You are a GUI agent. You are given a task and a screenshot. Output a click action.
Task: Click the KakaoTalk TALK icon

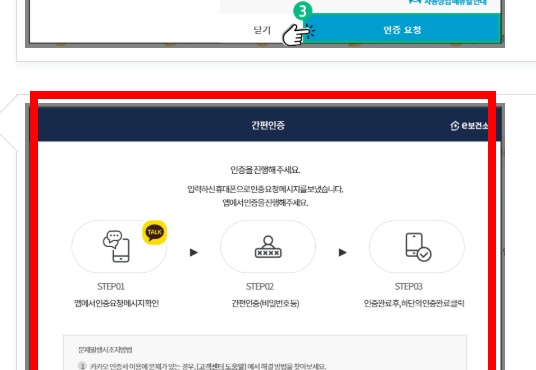(155, 232)
